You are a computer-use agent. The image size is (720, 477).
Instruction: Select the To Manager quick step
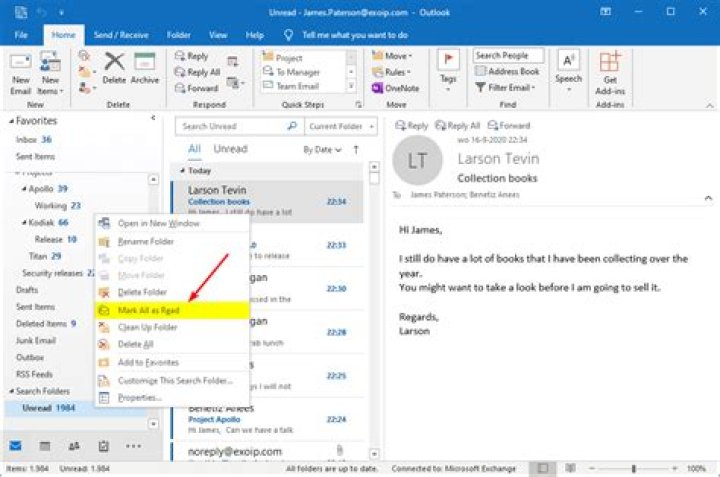pos(303,72)
